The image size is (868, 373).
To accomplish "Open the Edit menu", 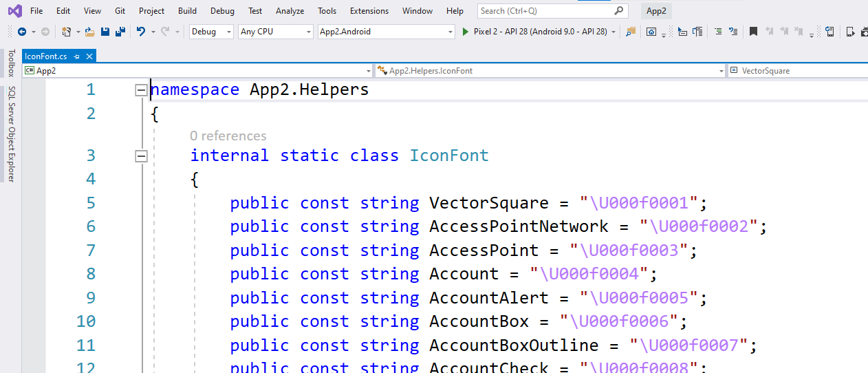I will pos(63,10).
